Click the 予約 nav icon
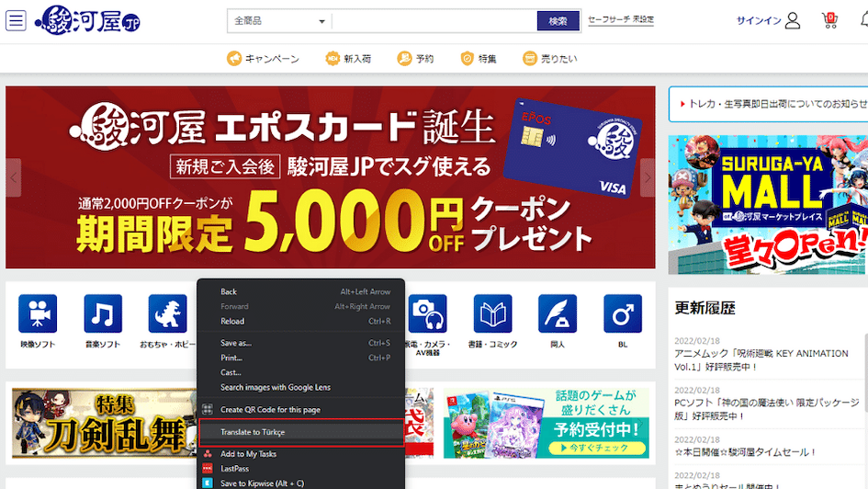This screenshot has width=868, height=489. tap(404, 58)
